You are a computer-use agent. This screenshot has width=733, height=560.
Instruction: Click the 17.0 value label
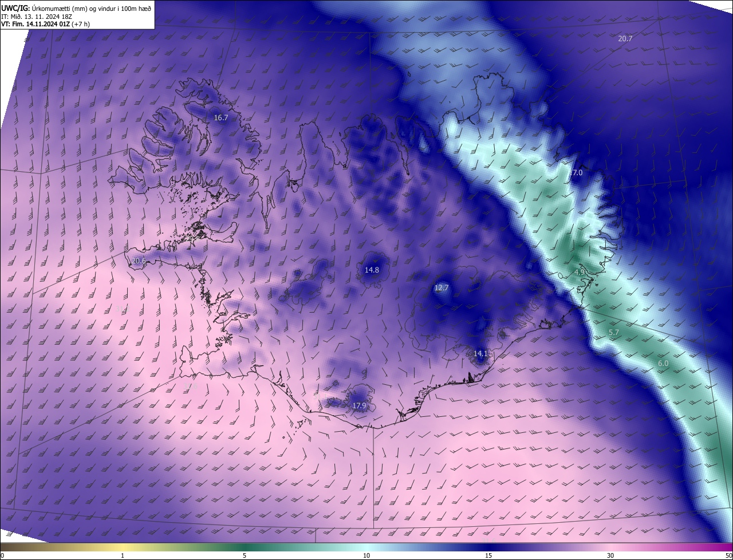(576, 172)
